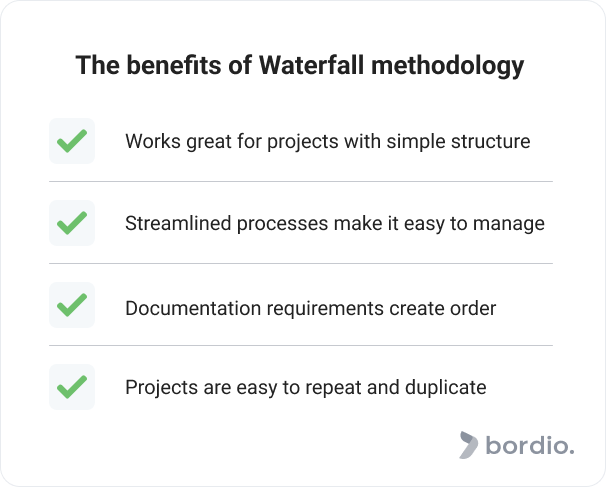Click the word 'Works' in the first benefit
Viewport: 606px width, 487px height.
point(153,141)
